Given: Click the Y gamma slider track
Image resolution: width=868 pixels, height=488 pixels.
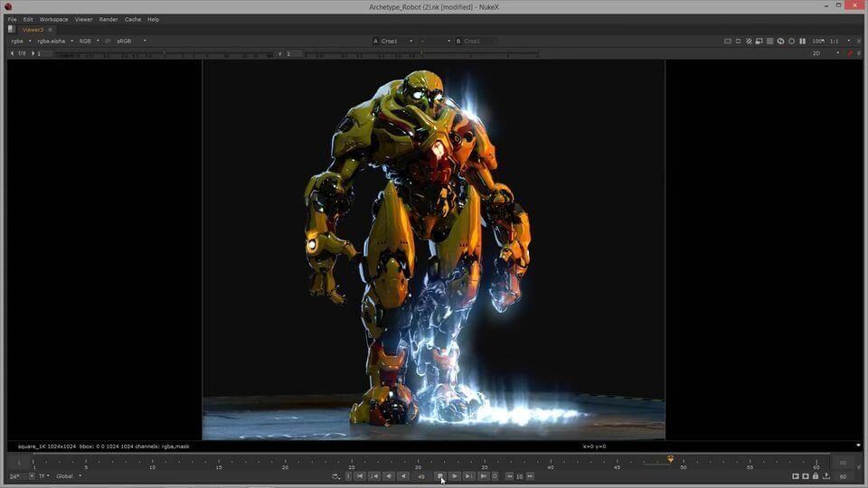Looking at the screenshot, I should coord(422,54).
